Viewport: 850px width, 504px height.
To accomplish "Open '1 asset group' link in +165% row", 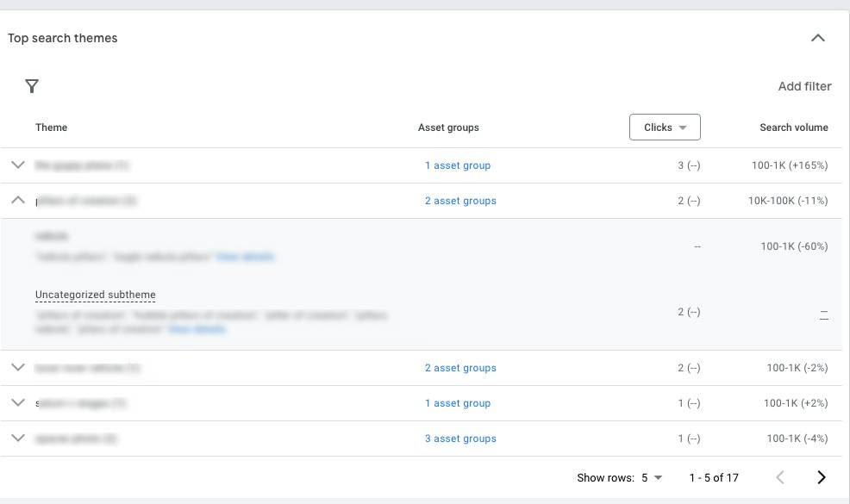I will coord(458,165).
